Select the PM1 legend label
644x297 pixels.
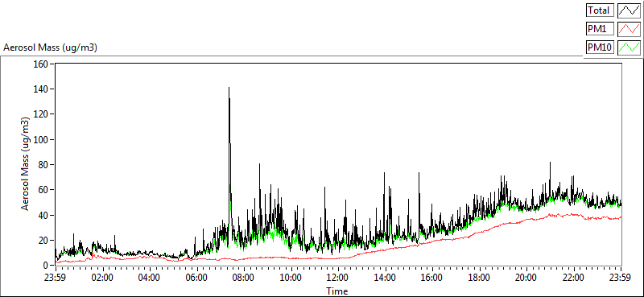coord(600,29)
